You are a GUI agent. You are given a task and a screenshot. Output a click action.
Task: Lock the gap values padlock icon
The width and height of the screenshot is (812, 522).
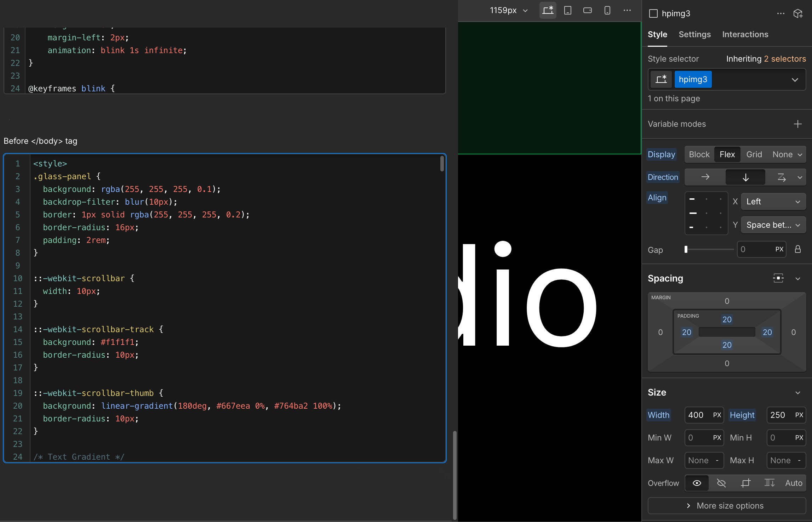(x=798, y=249)
